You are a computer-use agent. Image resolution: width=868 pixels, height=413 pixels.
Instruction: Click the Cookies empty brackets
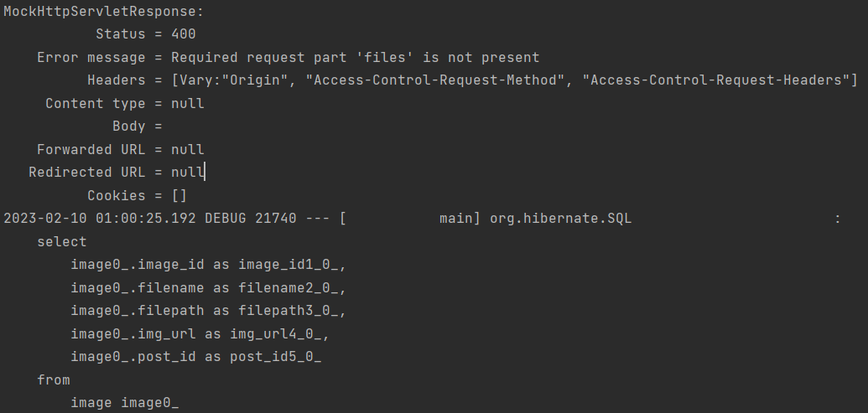click(x=179, y=196)
